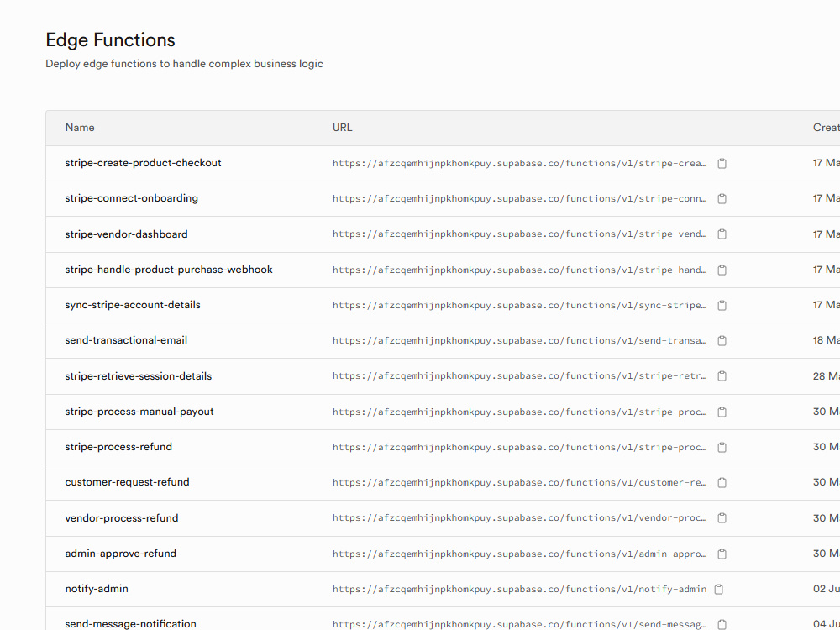Click the stripe-vendor-dashboard URL text
The height and width of the screenshot is (630, 840).
520,234
